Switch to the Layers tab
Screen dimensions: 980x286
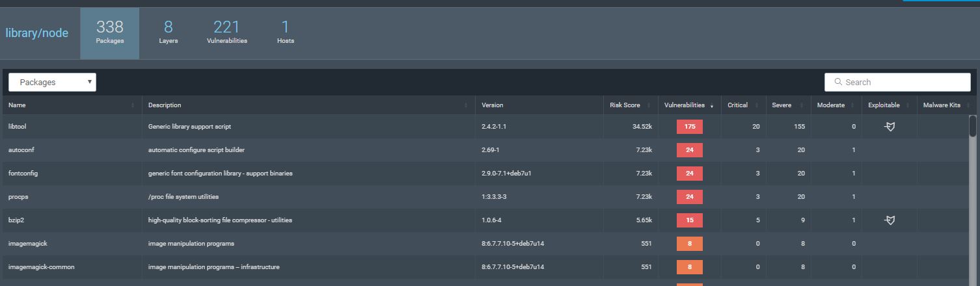(168, 33)
